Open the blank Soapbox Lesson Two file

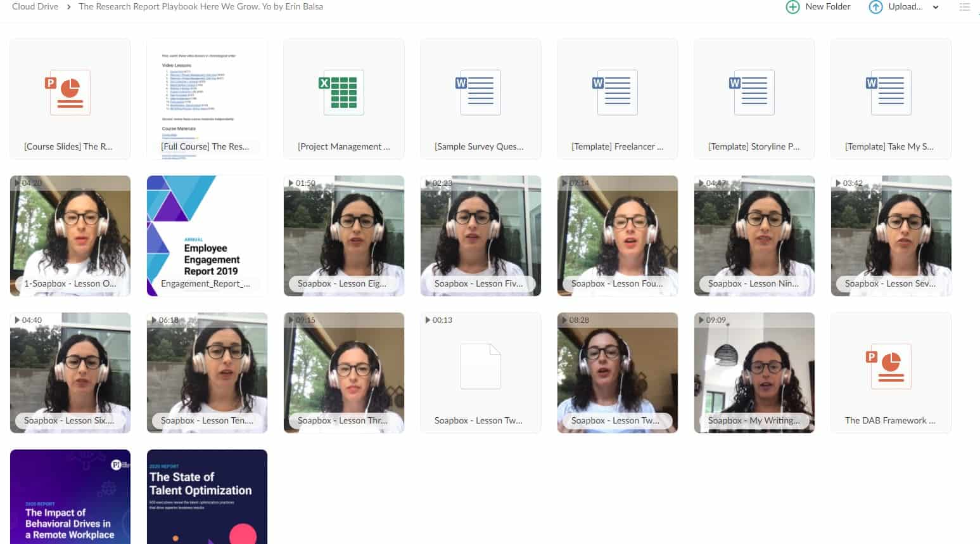click(480, 366)
